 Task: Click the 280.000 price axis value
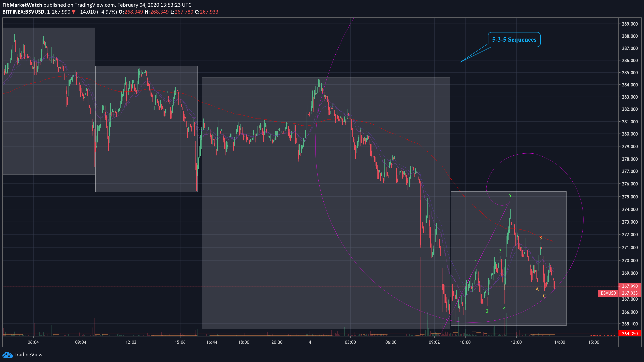pos(630,134)
